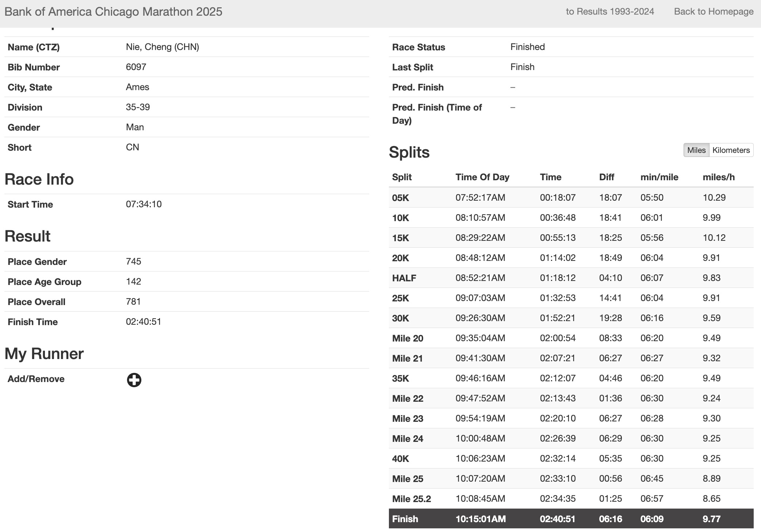Open the 'to Results 1993-2024' link
The width and height of the screenshot is (761, 532).
click(x=609, y=12)
